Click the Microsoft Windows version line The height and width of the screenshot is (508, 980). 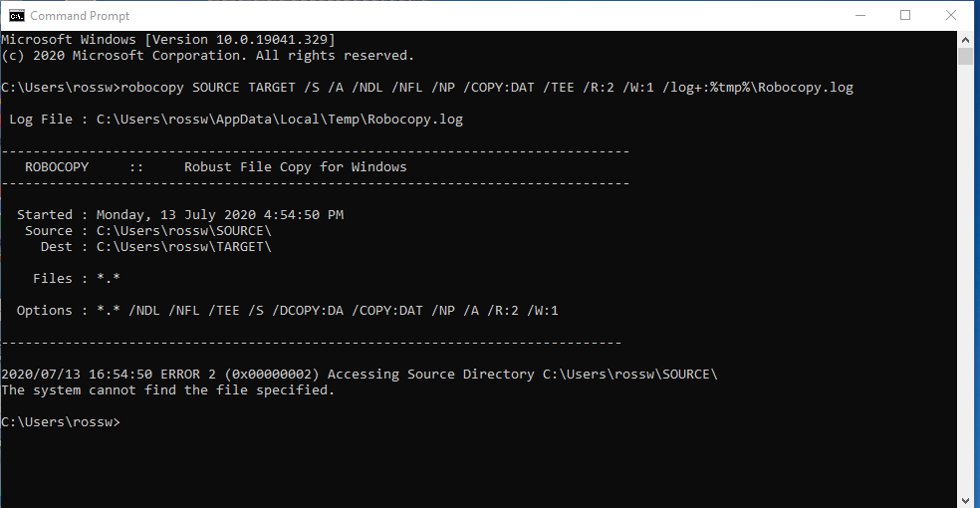click(167, 39)
